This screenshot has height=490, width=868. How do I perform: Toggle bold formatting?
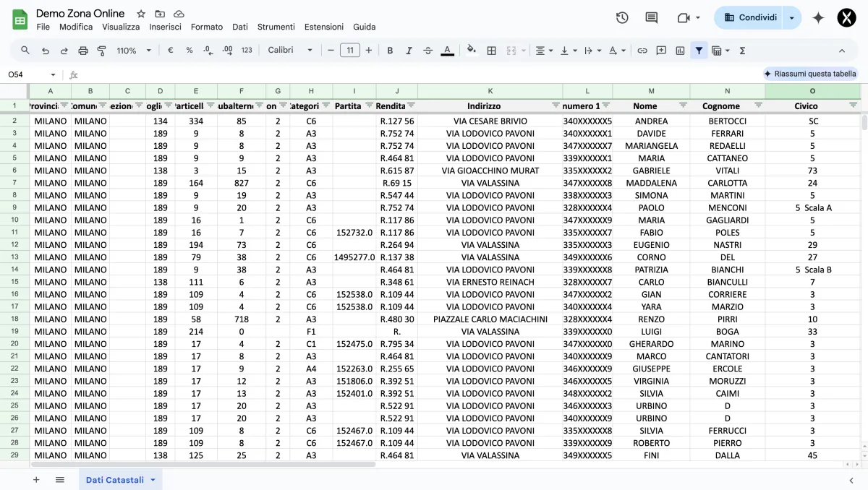[390, 51]
